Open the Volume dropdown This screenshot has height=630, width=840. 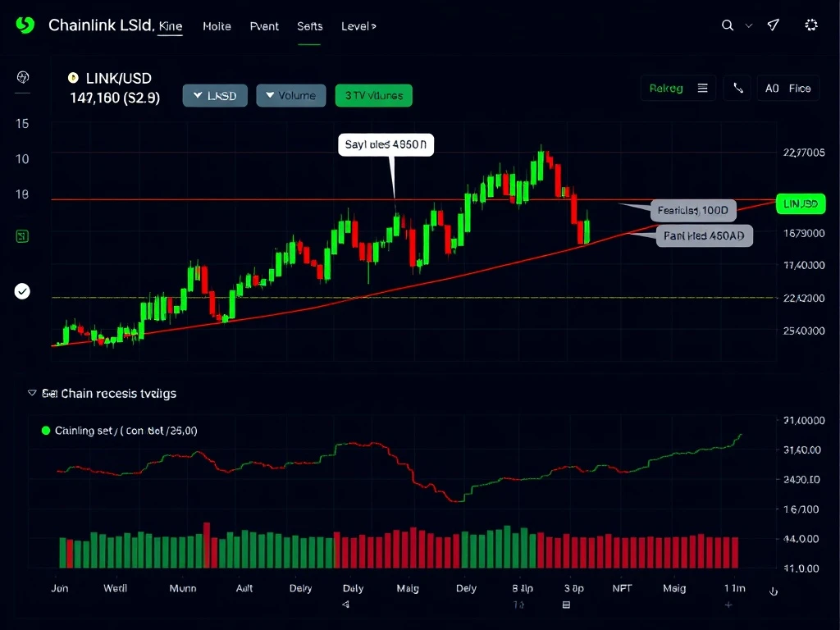click(290, 96)
